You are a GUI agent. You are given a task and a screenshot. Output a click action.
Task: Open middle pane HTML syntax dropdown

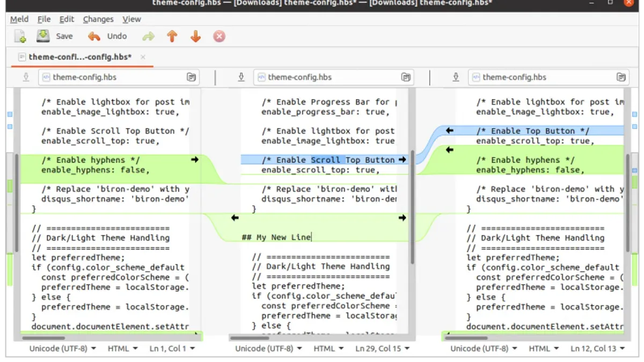pos(328,349)
